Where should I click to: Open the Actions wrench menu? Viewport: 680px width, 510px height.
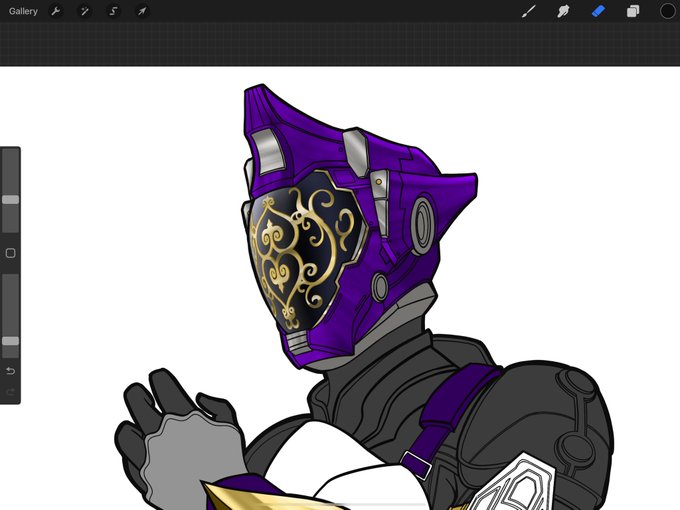[x=56, y=11]
